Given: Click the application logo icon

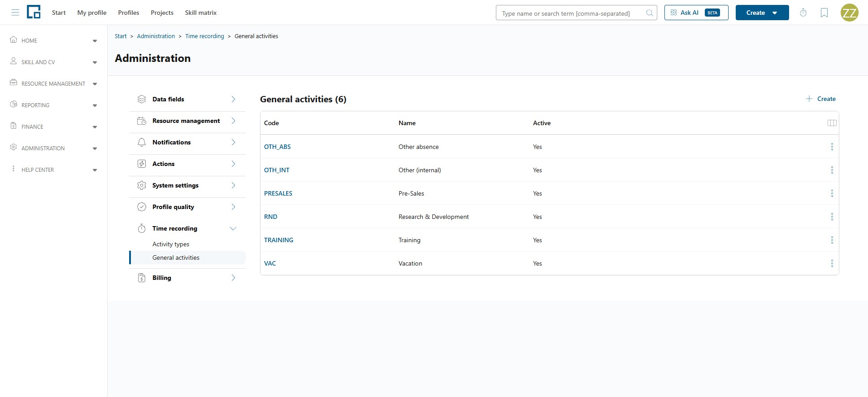Looking at the screenshot, I should click(x=34, y=12).
